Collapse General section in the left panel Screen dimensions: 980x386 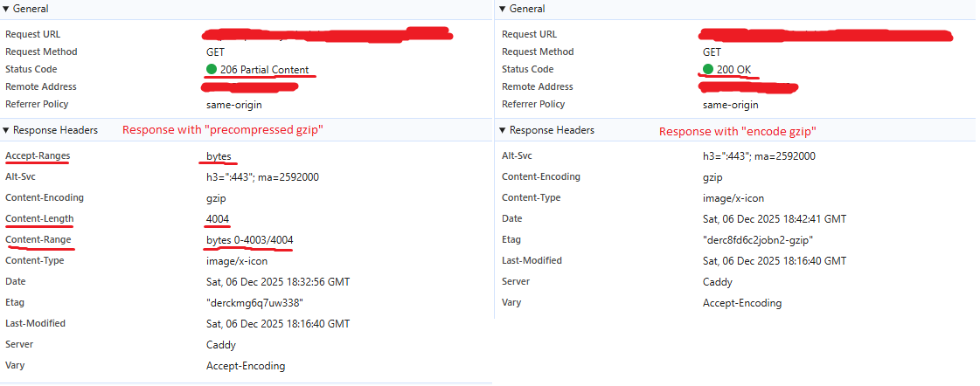tap(7, 9)
